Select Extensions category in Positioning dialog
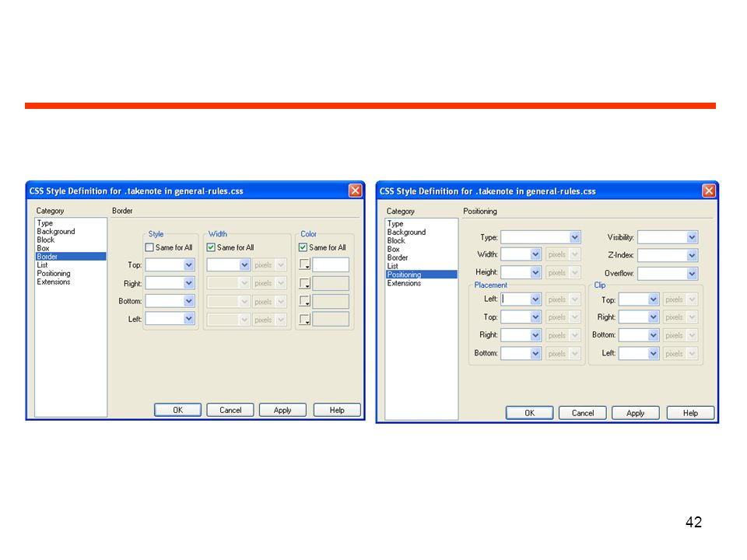 [x=404, y=283]
